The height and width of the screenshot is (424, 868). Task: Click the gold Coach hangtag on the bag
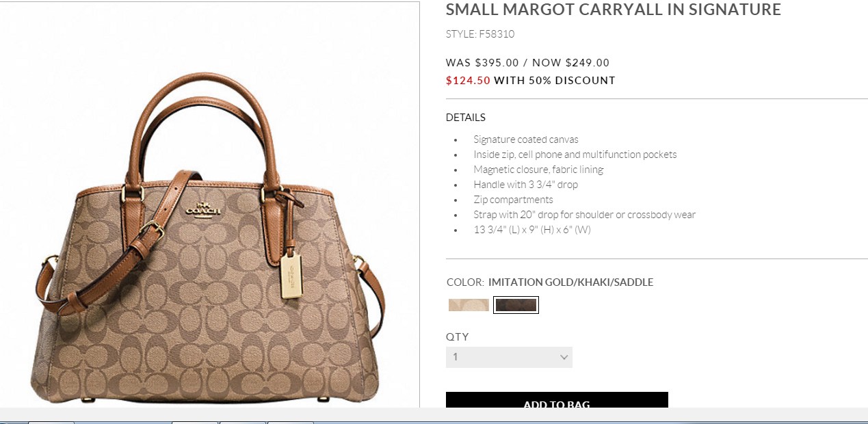tap(292, 276)
